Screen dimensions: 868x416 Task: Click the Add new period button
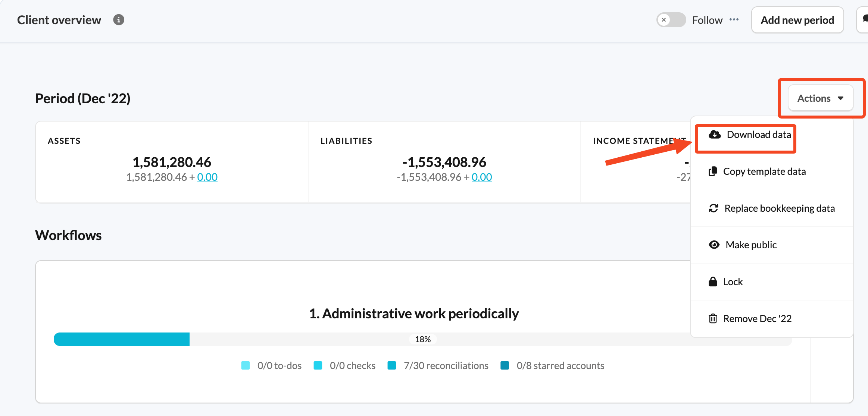click(797, 20)
